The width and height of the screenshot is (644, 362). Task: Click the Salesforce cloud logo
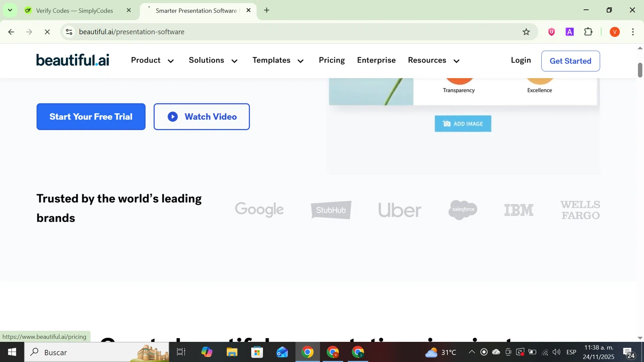[463, 210]
